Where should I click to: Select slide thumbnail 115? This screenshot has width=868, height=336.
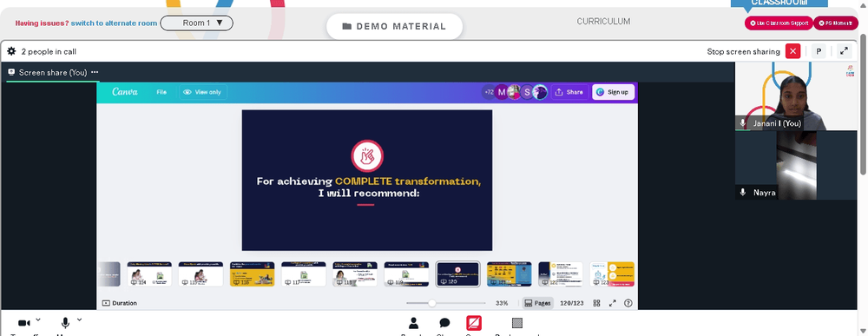coord(201,274)
